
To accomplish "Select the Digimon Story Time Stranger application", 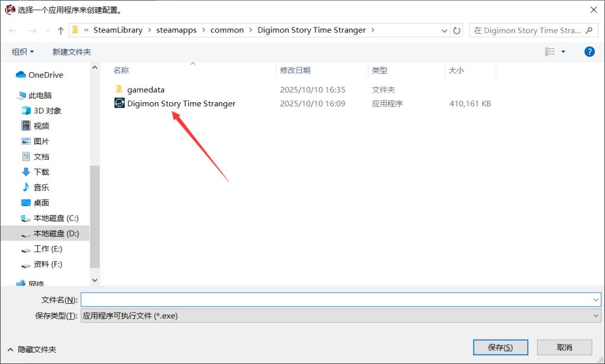I will [x=181, y=103].
